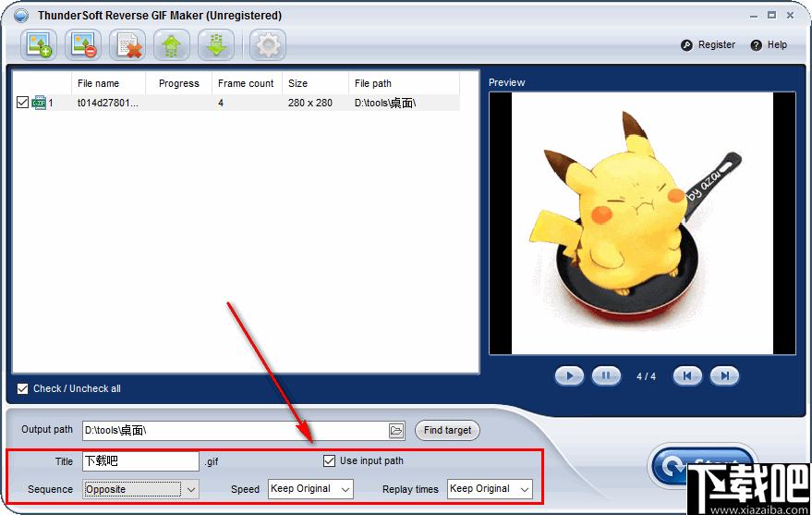
Task: Click the 4 / 4 frame counter
Action: 647,376
